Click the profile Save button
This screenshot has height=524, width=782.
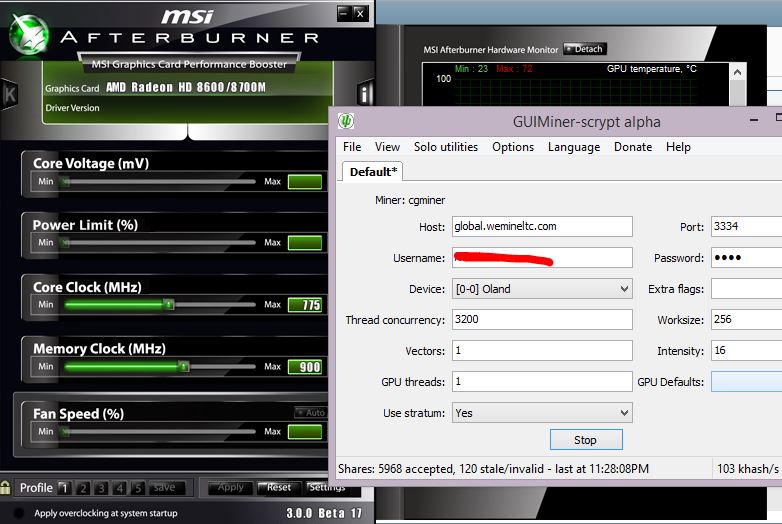167,488
